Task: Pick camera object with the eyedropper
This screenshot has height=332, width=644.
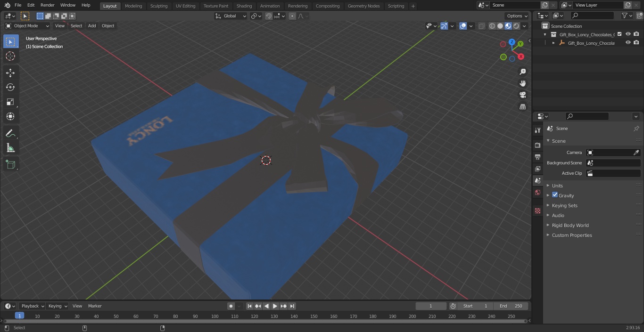Action: pos(636,153)
